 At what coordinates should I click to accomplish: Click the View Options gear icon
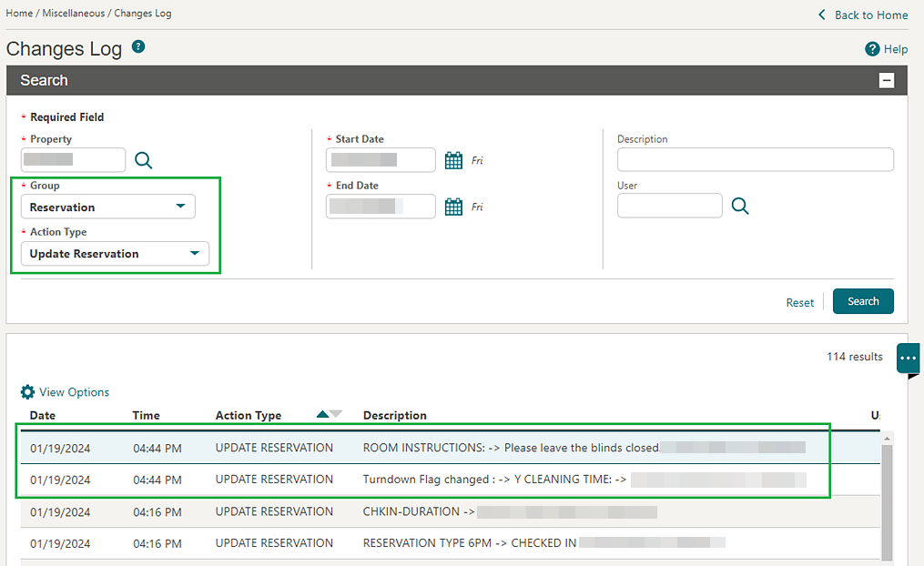(27, 392)
